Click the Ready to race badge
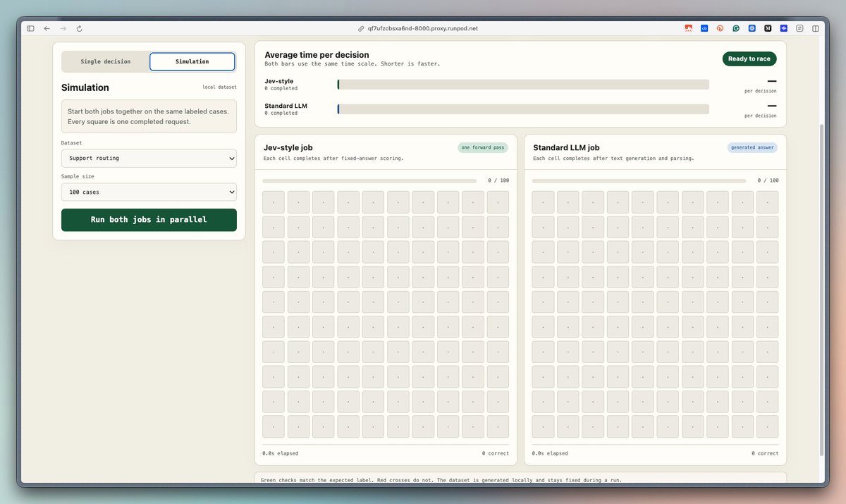Viewport: 846px width, 504px height. pyautogui.click(x=749, y=59)
